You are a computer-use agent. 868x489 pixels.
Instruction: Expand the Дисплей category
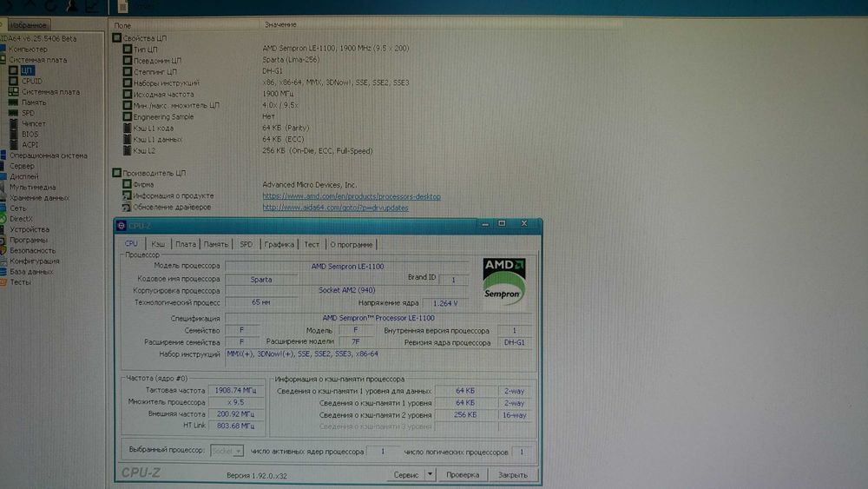tap(23, 176)
